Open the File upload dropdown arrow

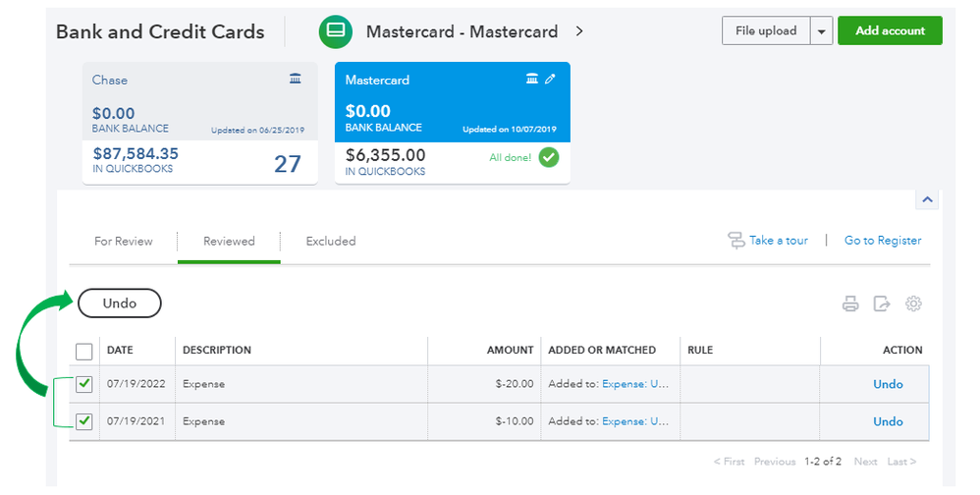coord(821,31)
